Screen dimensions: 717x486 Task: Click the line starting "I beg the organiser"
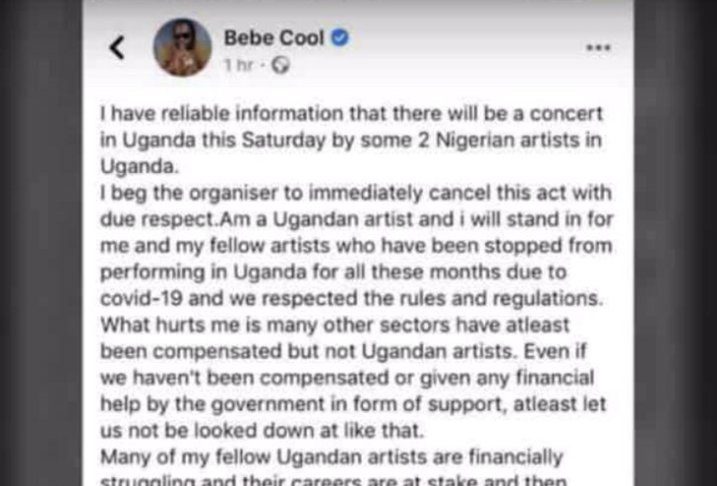tap(355, 192)
